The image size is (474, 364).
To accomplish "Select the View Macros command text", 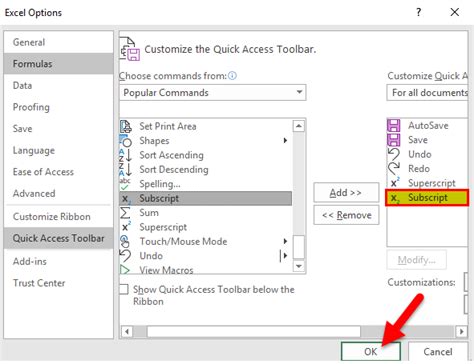I will coord(166,270).
